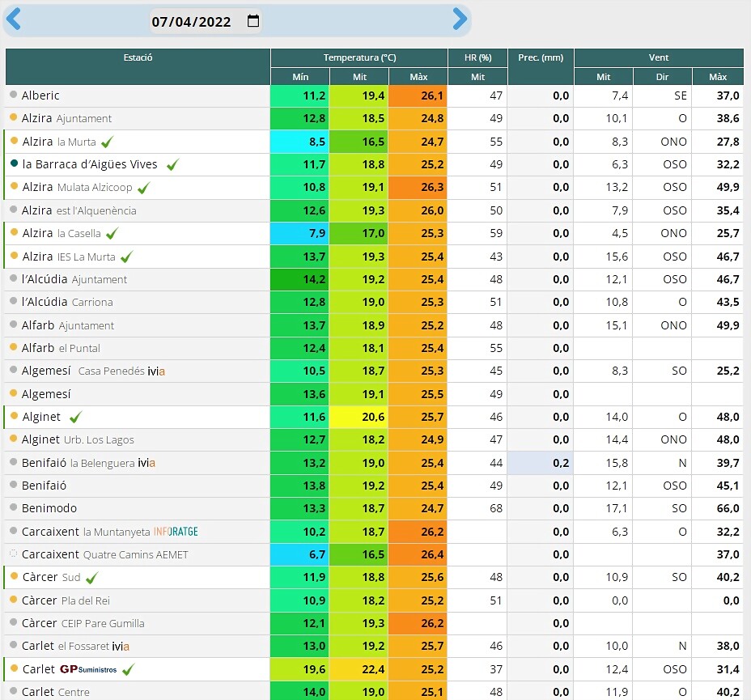
Task: Click the ivia logo beside Algemesí Casa Penedés
Action: tap(156, 371)
